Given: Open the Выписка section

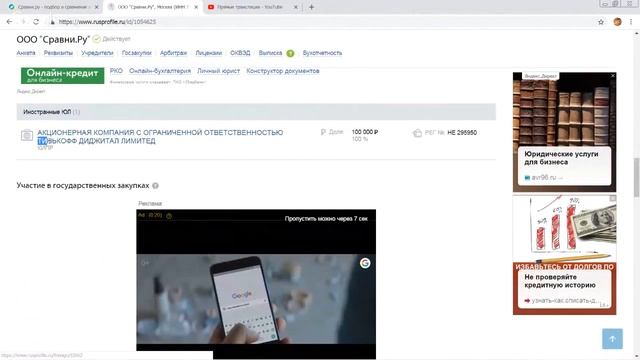Looking at the screenshot, I should click(270, 53).
